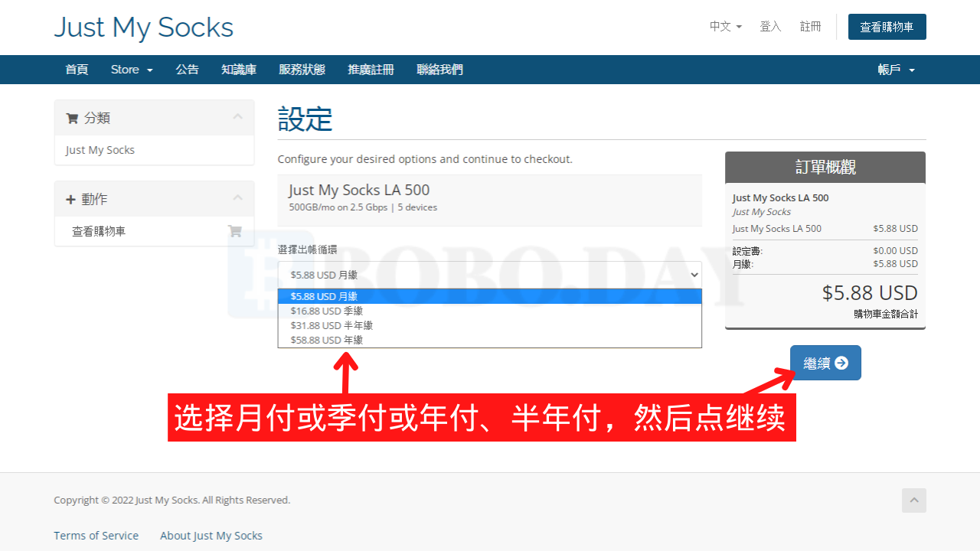Click the Just My Socks site logo
This screenshot has width=980, height=551.
point(143,28)
